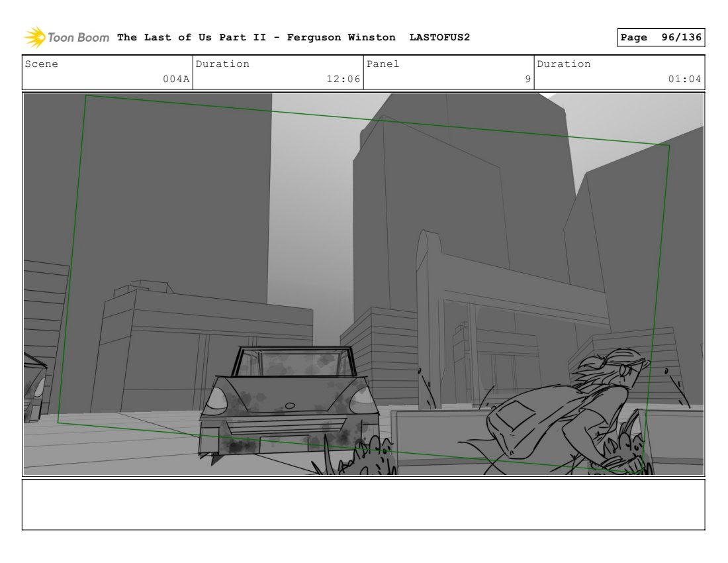The width and height of the screenshot is (728, 563).
Task: Select the scene number '004A'
Action: 176,79
